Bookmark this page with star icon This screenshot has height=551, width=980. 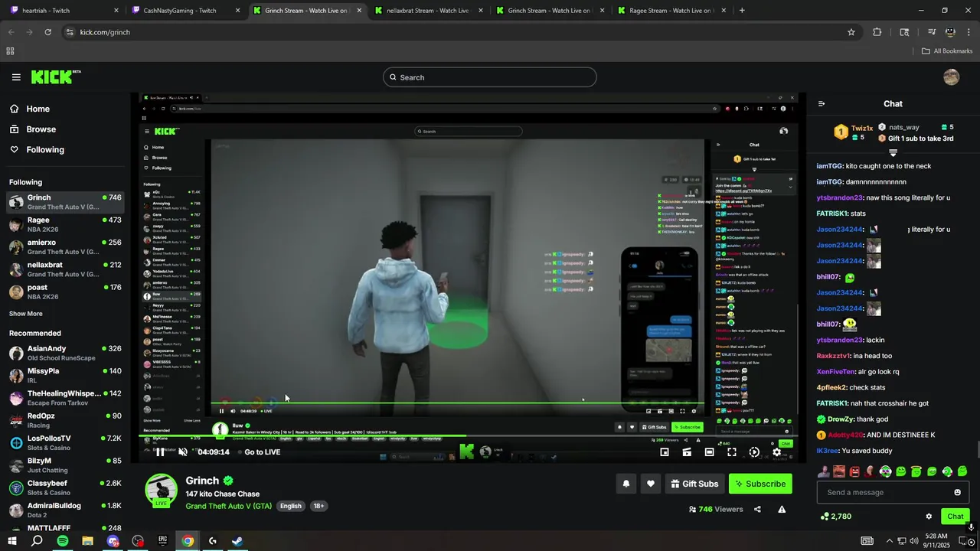(851, 32)
